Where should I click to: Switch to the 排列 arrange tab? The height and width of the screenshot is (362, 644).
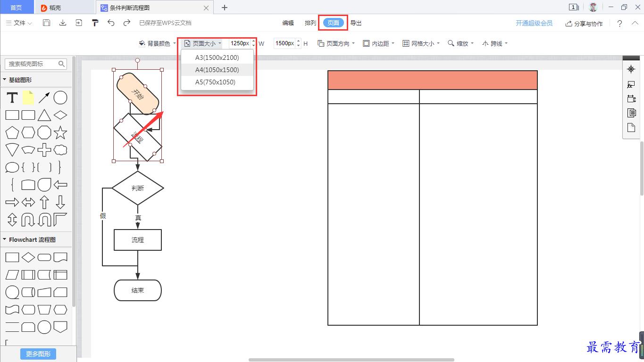point(310,23)
